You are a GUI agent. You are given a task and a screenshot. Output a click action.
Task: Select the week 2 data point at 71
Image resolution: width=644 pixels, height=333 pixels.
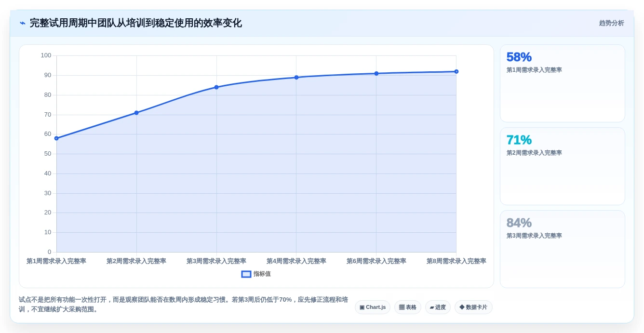click(x=136, y=113)
